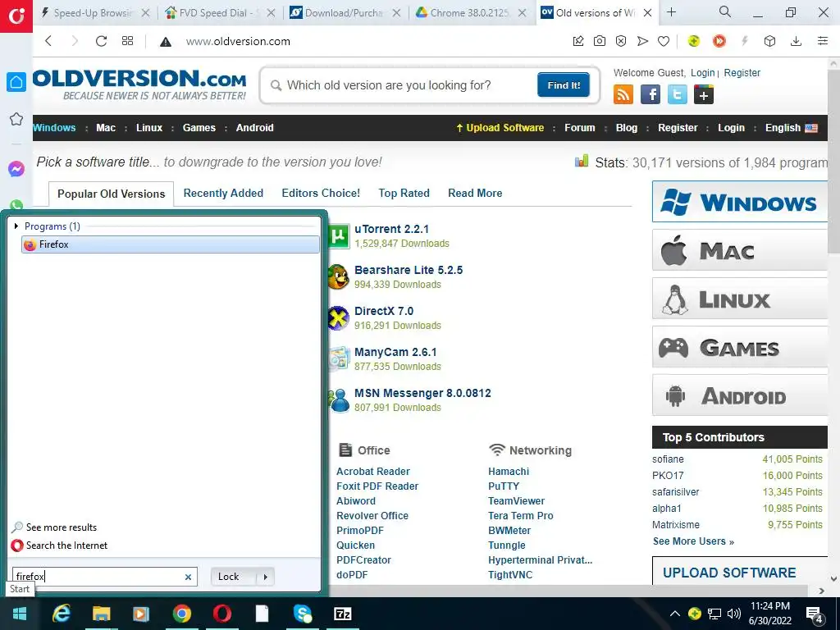840x630 pixels.
Task: Switch to the FVD Speed Dial tab
Action: [220, 13]
